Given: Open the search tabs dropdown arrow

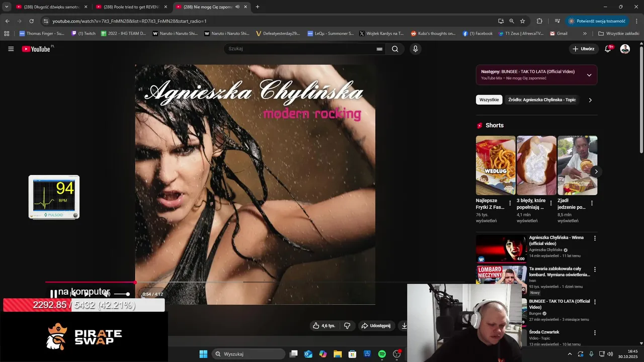Looking at the screenshot, I should tap(7, 7).
